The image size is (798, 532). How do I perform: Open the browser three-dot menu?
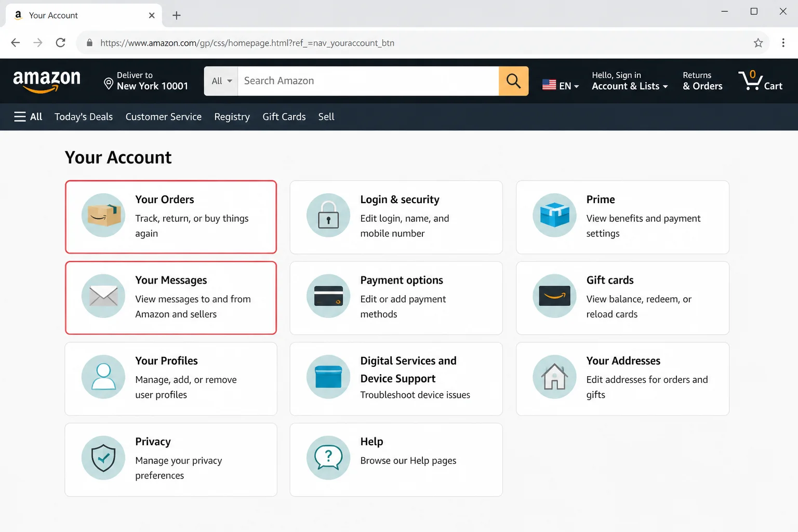click(x=783, y=43)
